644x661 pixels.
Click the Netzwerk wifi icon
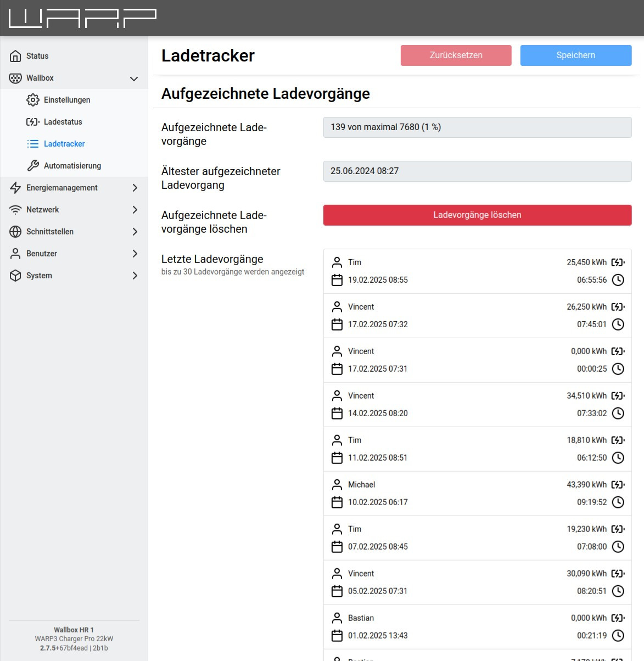15,210
